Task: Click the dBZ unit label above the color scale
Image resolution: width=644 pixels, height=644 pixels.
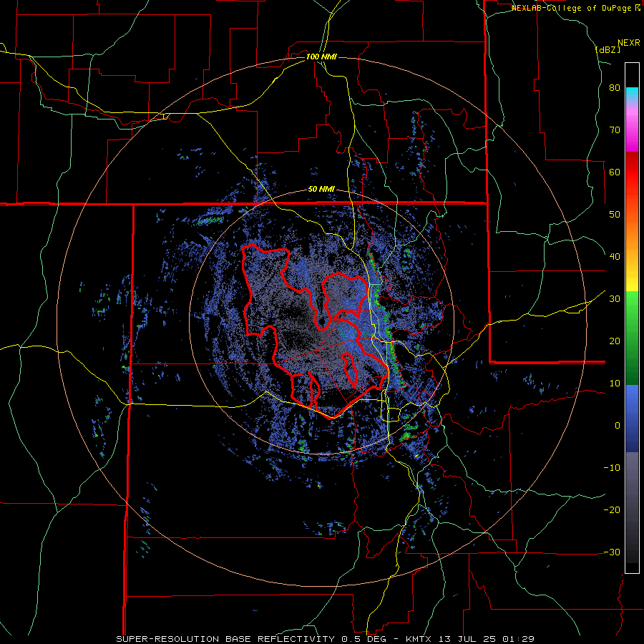Action: [x=608, y=49]
